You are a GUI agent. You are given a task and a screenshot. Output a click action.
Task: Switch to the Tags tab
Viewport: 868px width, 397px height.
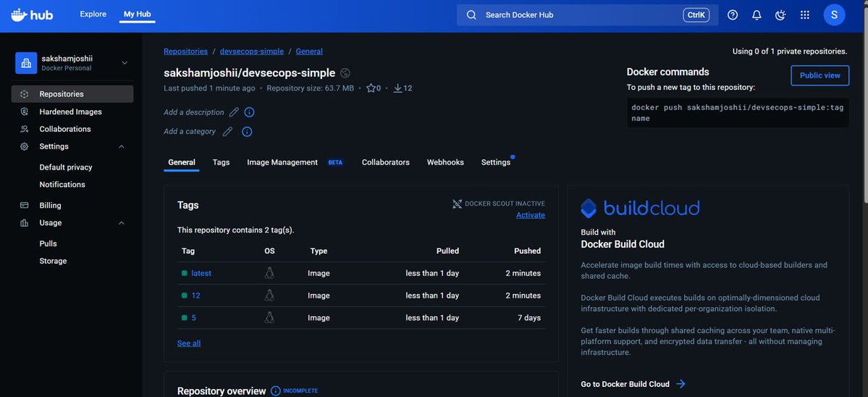pyautogui.click(x=221, y=162)
